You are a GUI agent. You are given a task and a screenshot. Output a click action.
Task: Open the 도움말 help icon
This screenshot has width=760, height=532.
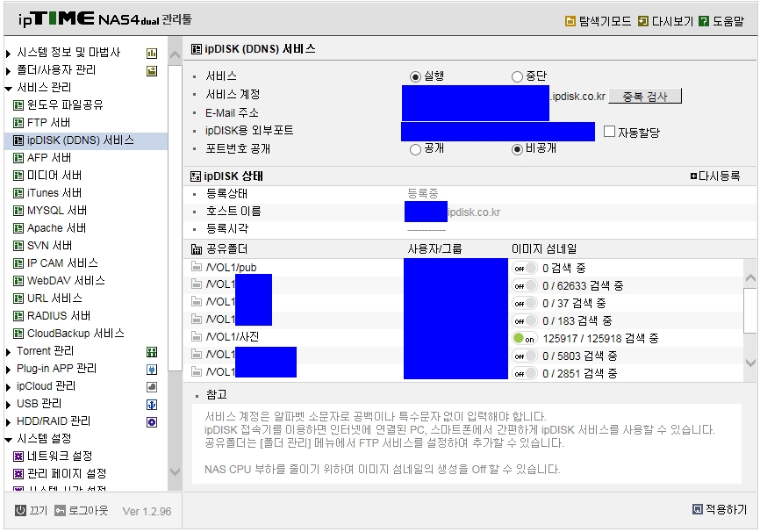click(704, 21)
